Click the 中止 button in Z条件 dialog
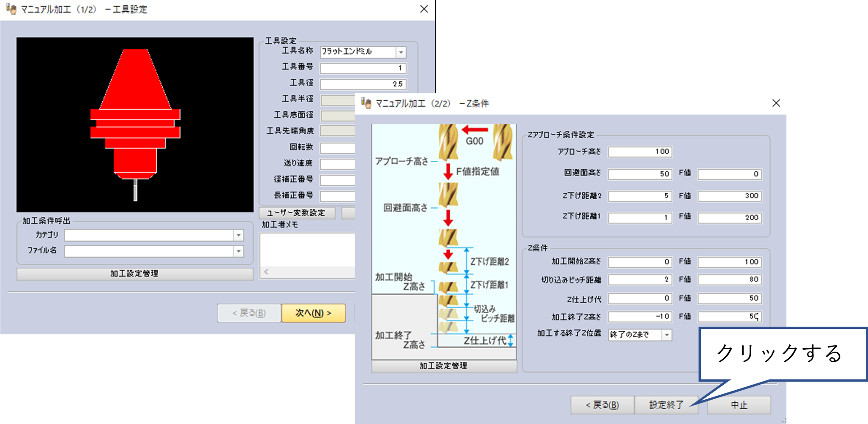The height and width of the screenshot is (424, 868). coord(739,405)
